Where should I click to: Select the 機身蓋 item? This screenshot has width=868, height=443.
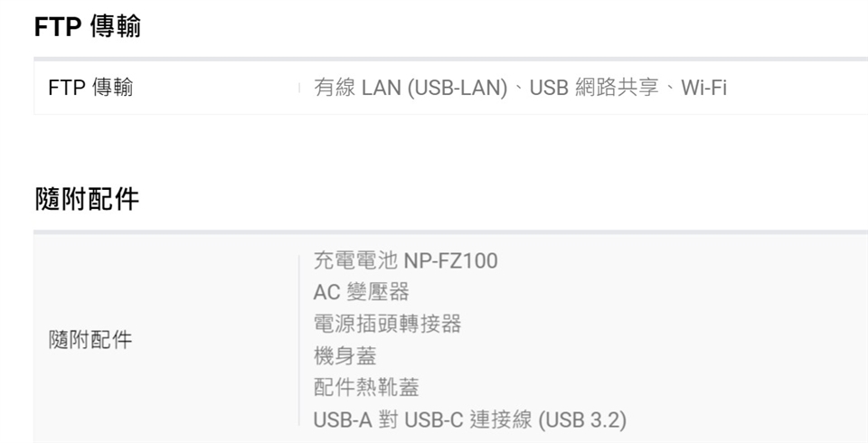pos(344,355)
